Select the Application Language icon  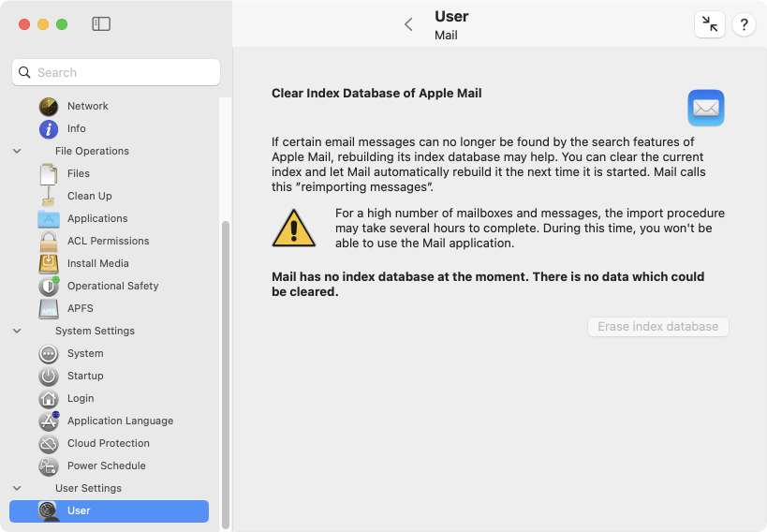(x=49, y=421)
